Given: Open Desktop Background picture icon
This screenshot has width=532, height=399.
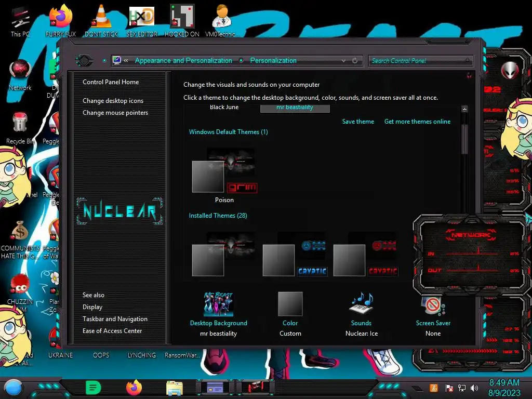Looking at the screenshot, I should pyautogui.click(x=219, y=304).
